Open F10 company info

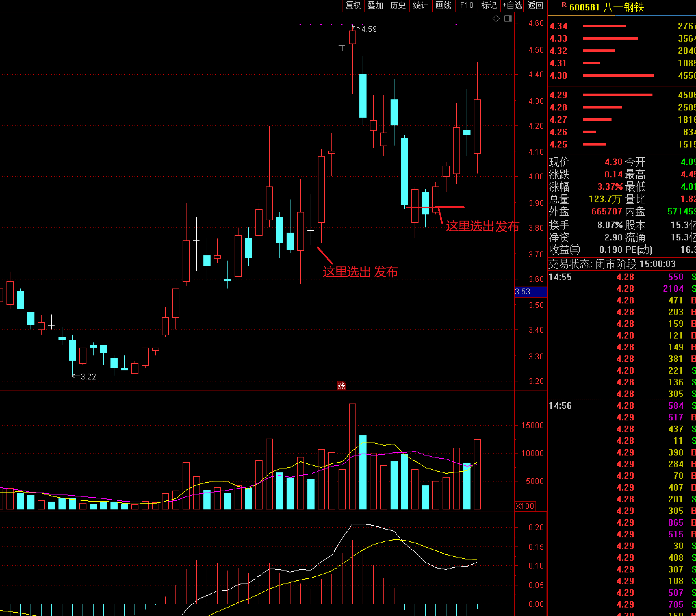coord(467,6)
